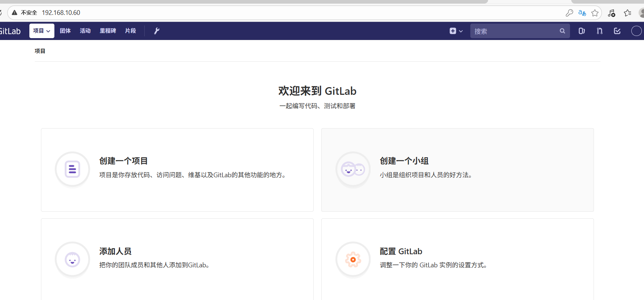Click the 项目 breadcrumb text
The width and height of the screenshot is (644, 300).
coord(40,51)
